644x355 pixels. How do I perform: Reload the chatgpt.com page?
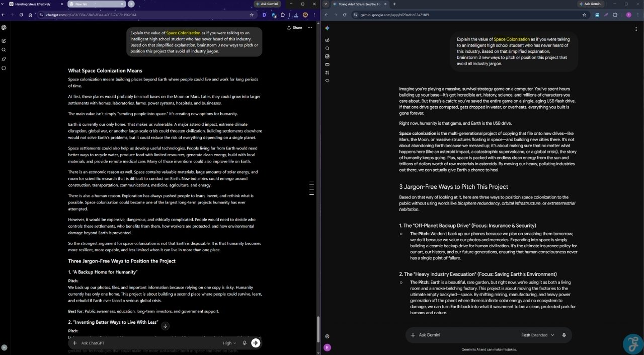[21, 15]
